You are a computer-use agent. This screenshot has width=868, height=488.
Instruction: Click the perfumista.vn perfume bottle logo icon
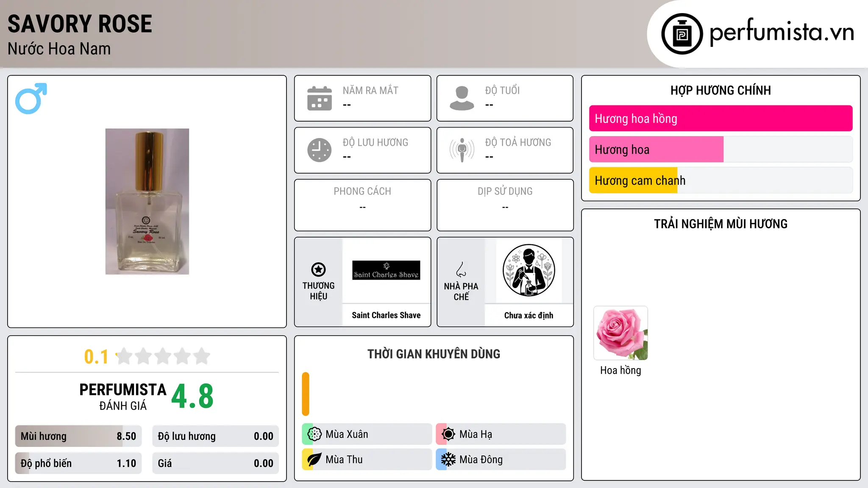(x=682, y=34)
